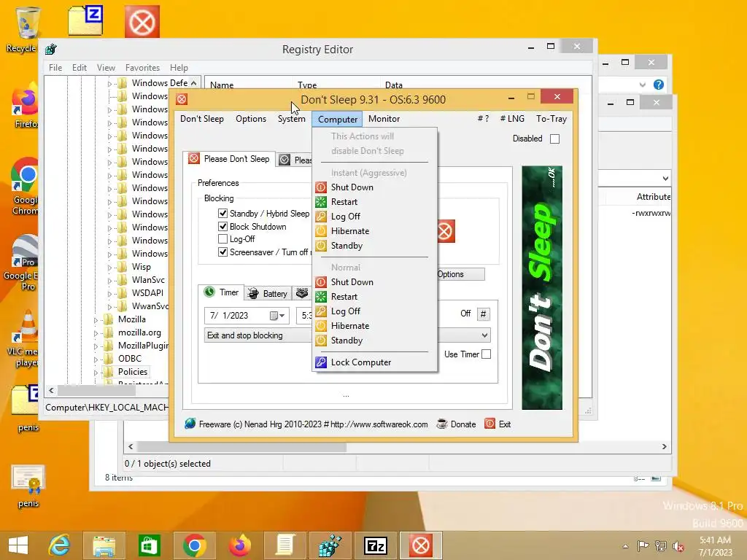Click the Windows Start button
Image resolution: width=747 pixels, height=560 pixels.
click(x=18, y=545)
